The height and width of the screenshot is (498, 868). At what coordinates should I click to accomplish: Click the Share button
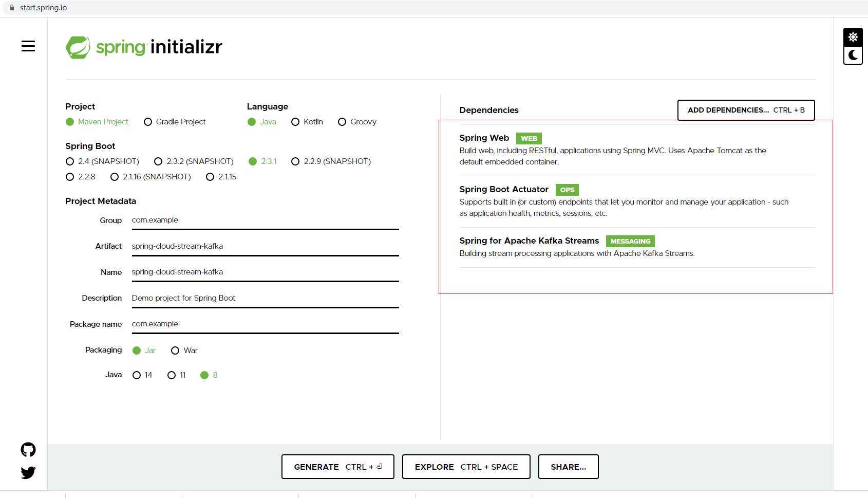pyautogui.click(x=569, y=467)
